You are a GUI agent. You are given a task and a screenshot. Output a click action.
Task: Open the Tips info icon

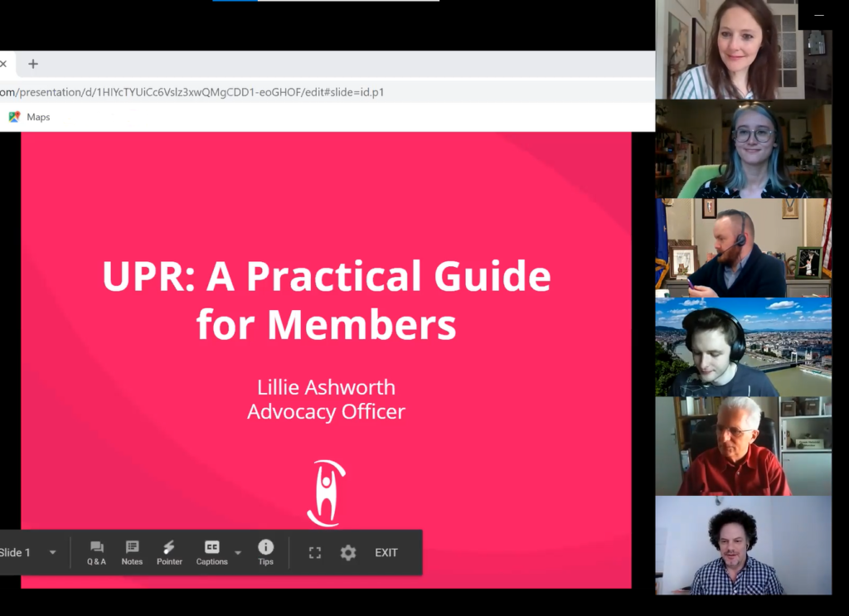tap(265, 552)
